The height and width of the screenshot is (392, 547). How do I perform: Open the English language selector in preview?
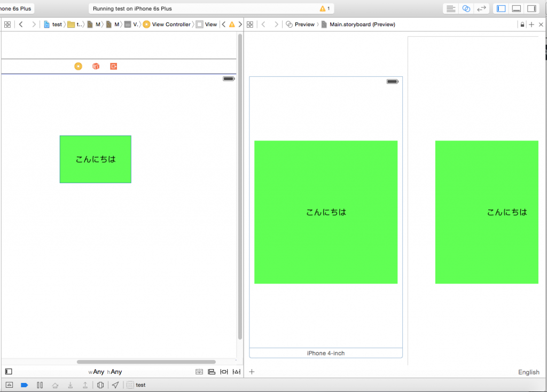coord(528,372)
